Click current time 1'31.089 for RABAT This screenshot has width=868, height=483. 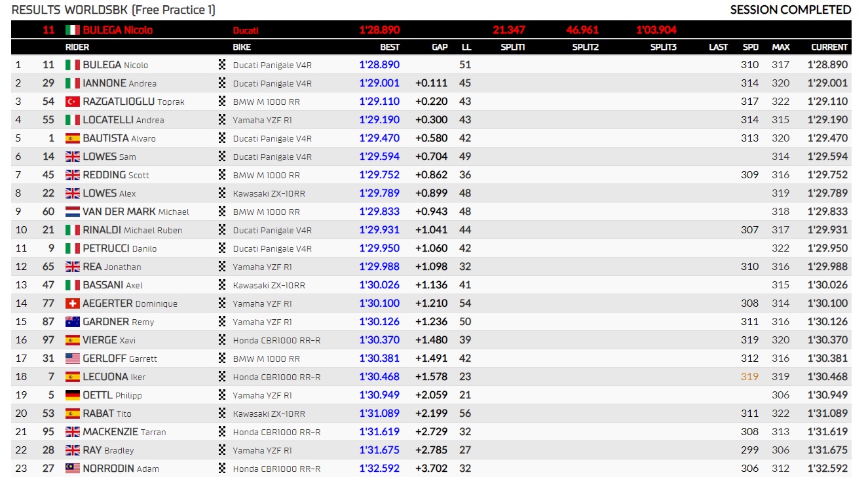tap(827, 414)
